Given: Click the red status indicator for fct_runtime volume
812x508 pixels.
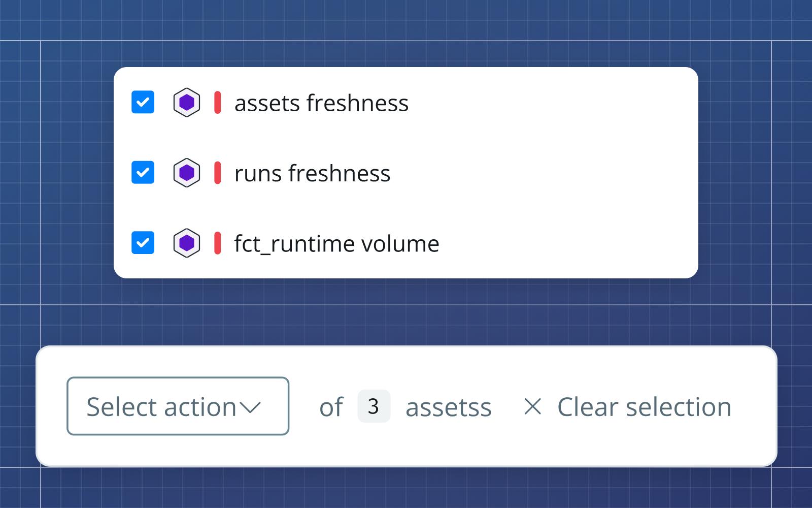Looking at the screenshot, I should tap(218, 243).
